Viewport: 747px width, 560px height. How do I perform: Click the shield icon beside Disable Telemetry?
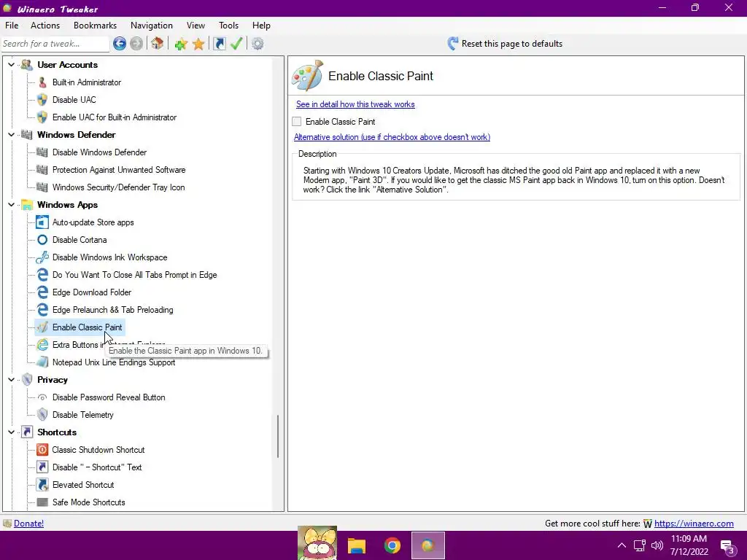[x=42, y=415]
